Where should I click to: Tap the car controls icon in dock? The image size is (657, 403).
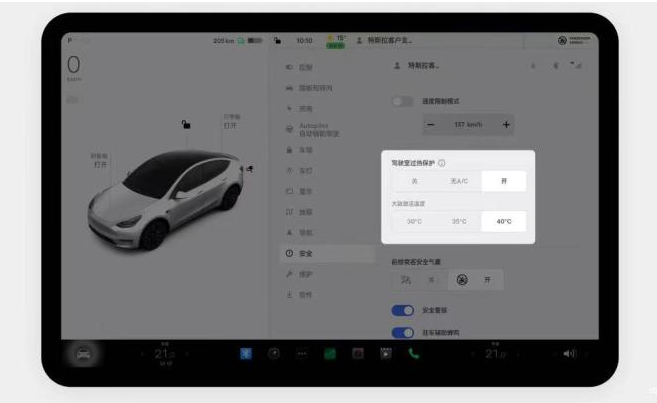click(81, 353)
